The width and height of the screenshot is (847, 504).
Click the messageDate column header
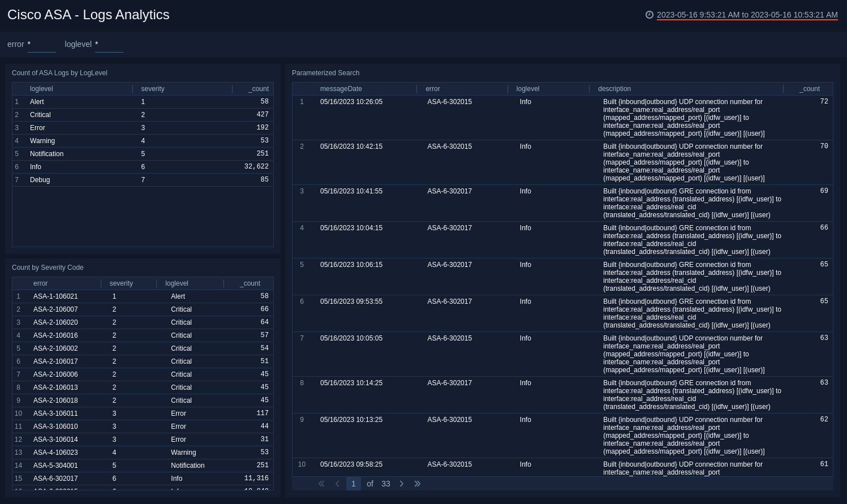pyautogui.click(x=341, y=89)
